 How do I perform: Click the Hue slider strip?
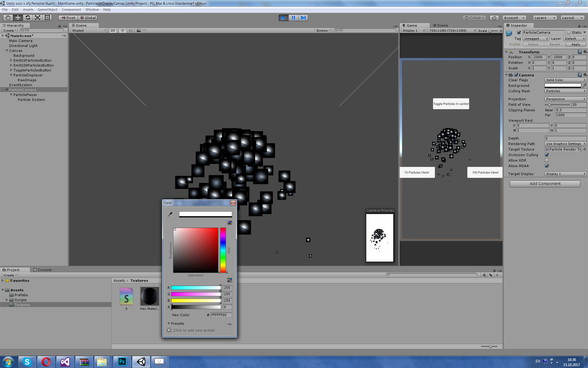(223, 250)
